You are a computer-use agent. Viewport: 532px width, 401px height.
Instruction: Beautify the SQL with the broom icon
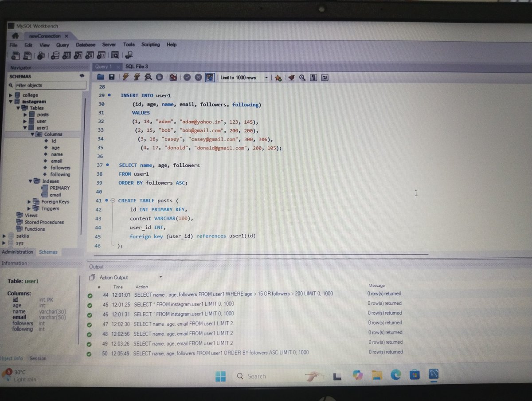[291, 78]
